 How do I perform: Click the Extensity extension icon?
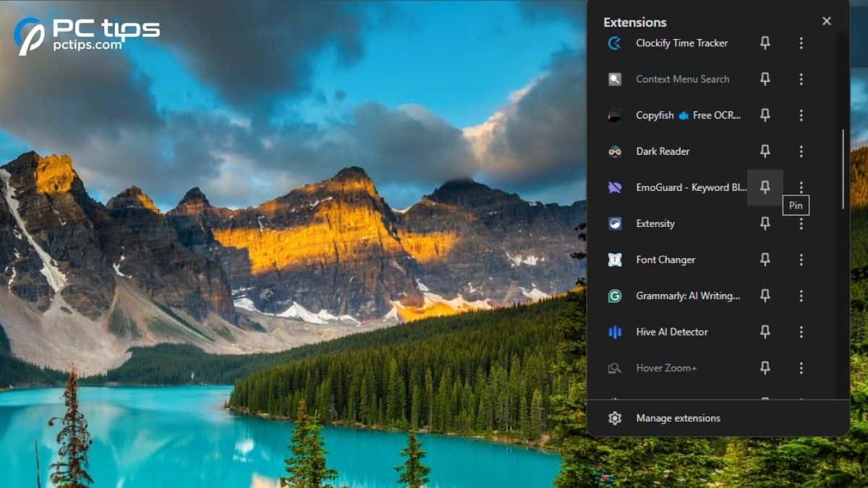point(615,223)
